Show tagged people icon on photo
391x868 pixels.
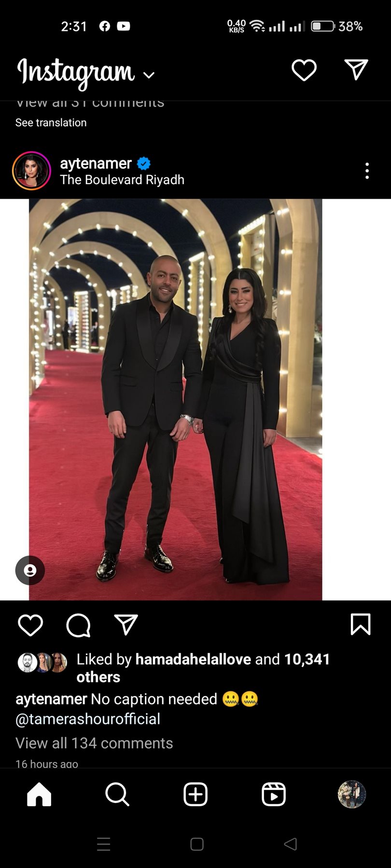[x=30, y=570]
